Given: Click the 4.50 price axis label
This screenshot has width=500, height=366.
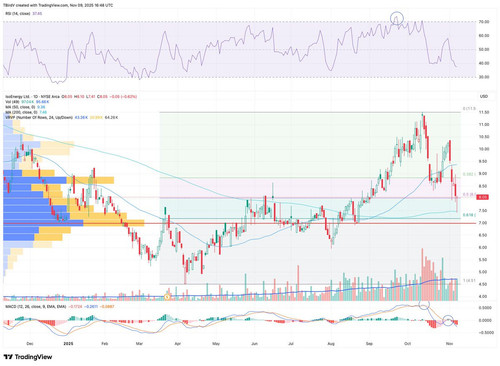Looking at the screenshot, I should click(x=484, y=284).
